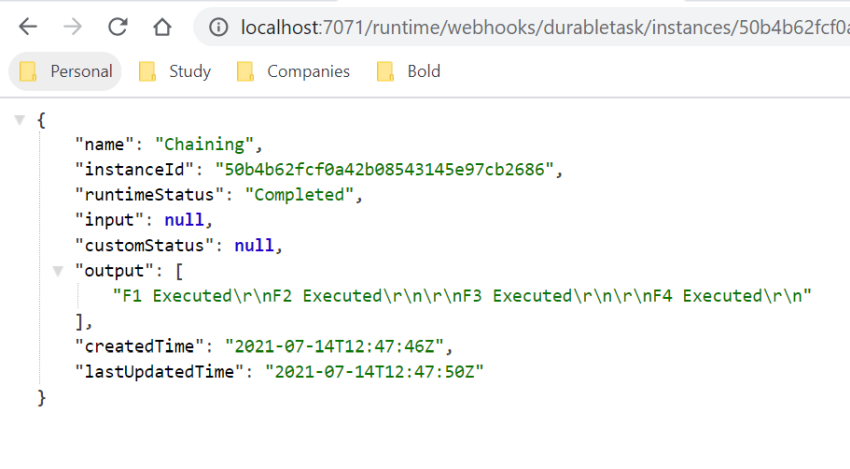Click the Companies bookmark folder icon
This screenshot has width=850, height=469.
(x=245, y=72)
